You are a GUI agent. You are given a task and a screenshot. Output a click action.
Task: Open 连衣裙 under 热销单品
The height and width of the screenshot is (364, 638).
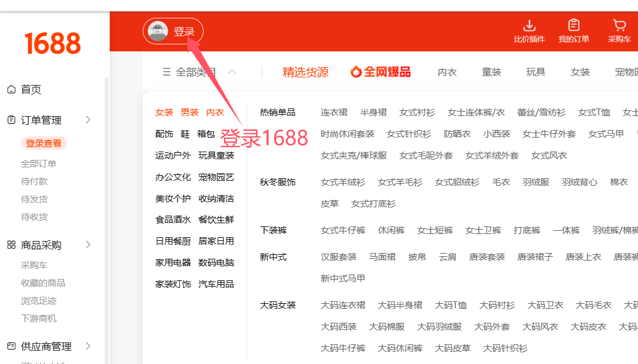pos(334,112)
